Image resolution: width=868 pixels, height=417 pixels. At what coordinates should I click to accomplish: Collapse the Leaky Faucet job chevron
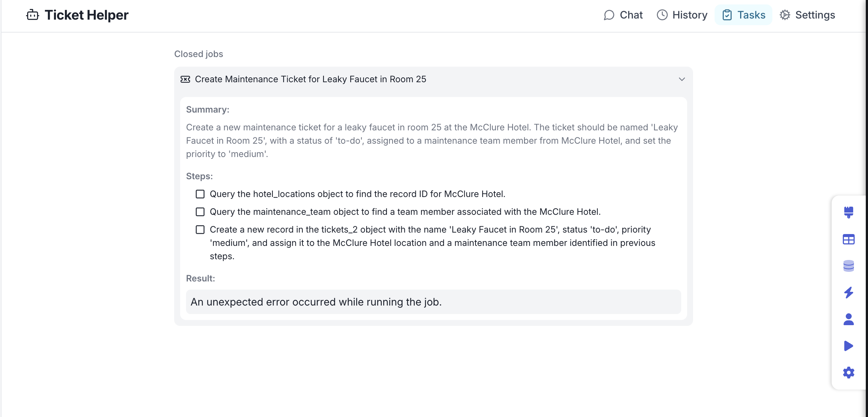click(682, 79)
